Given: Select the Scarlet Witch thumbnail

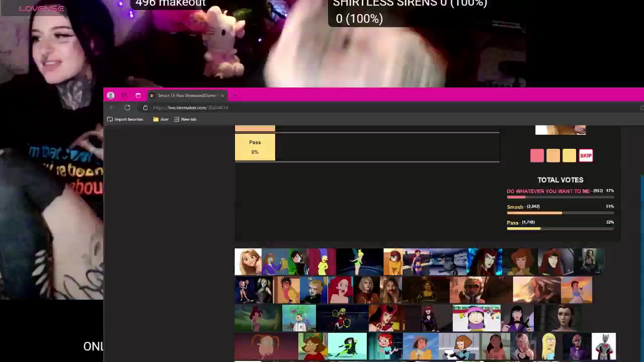Looking at the screenshot, I should tap(387, 318).
